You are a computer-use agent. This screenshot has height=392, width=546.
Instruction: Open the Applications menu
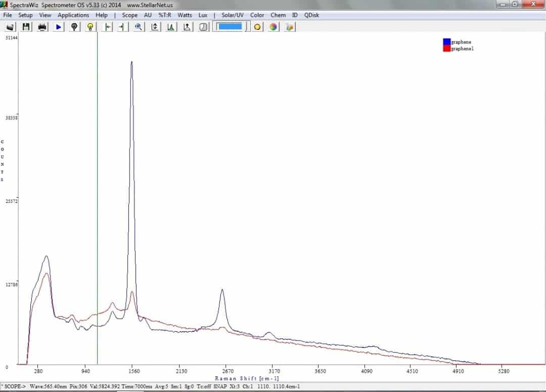tap(73, 15)
